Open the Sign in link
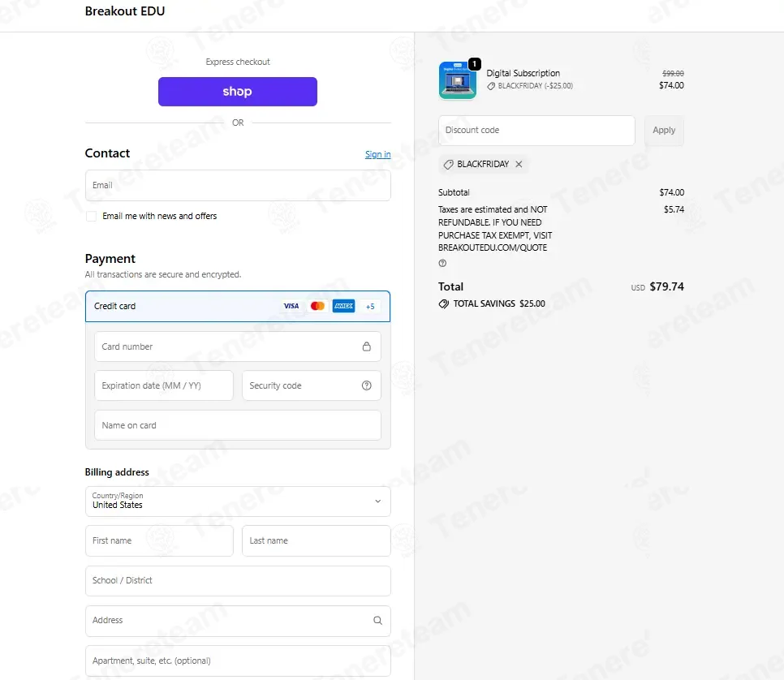This screenshot has height=680, width=784. [377, 154]
